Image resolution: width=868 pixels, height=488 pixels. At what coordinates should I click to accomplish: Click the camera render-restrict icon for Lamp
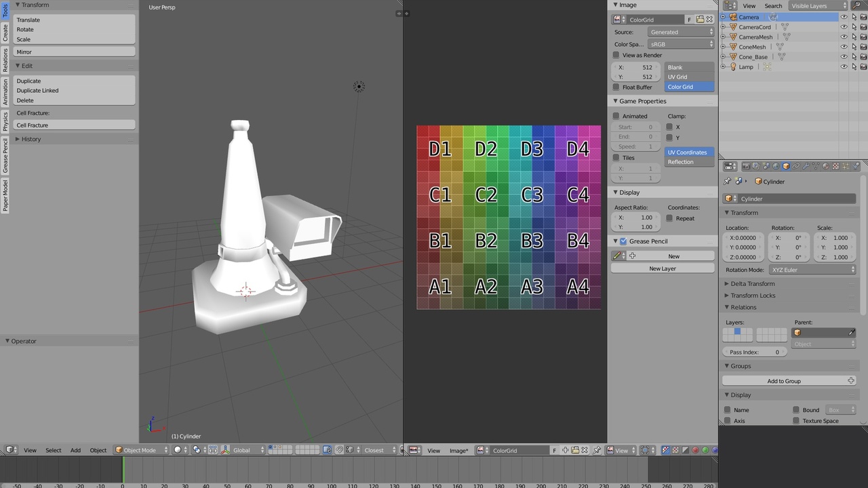tap(863, 66)
